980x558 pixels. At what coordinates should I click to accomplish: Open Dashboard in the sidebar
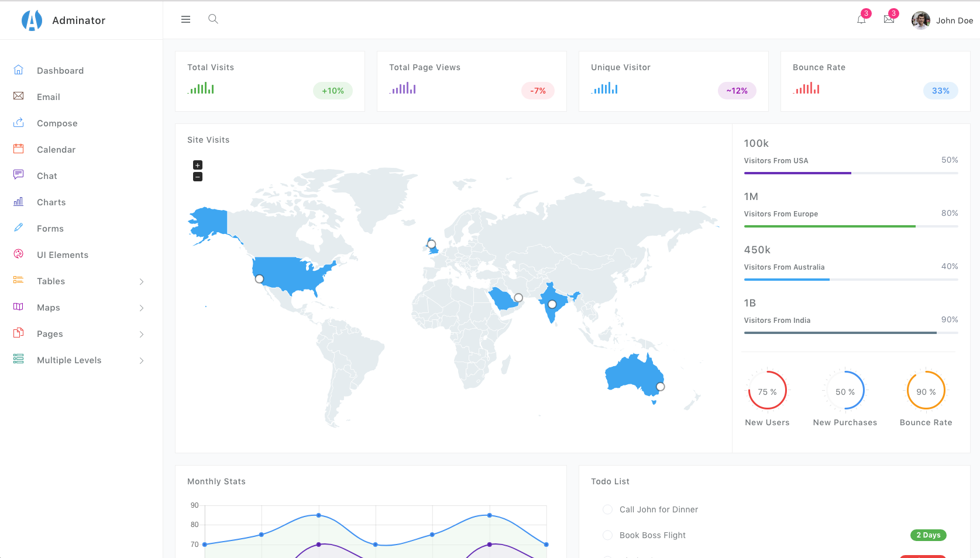pyautogui.click(x=60, y=71)
